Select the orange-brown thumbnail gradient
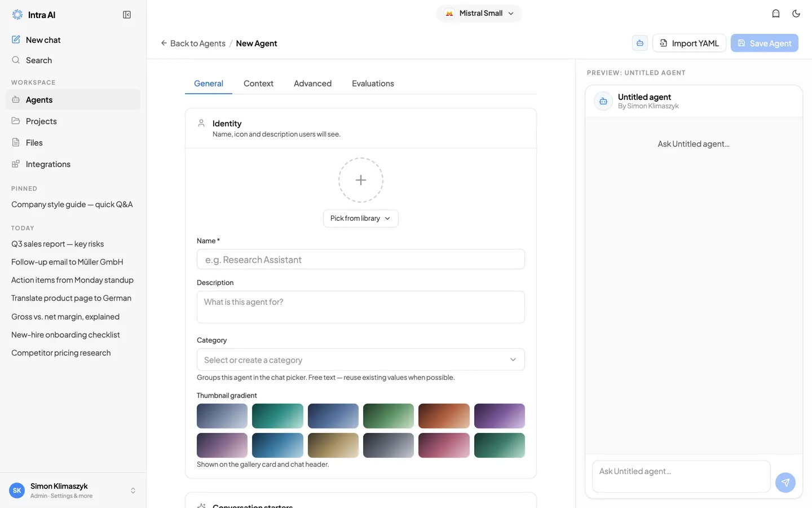Screen dimensions: 812x508 [444, 416]
